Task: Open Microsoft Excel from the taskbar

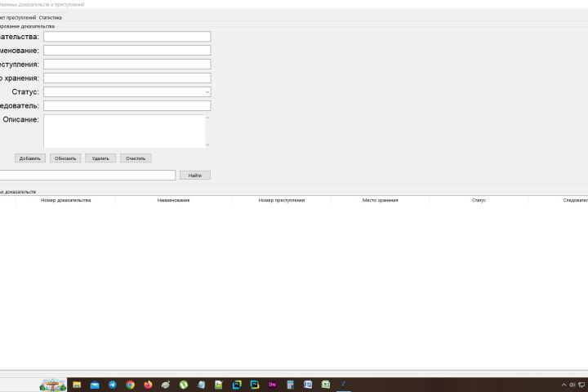Action: pyautogui.click(x=326, y=385)
